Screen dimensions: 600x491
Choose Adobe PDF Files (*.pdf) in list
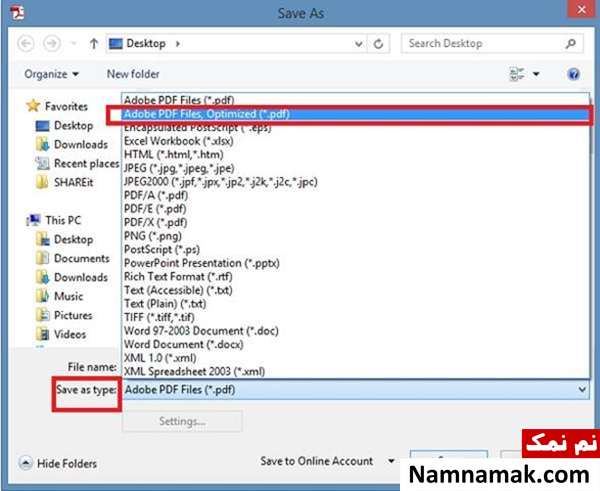[x=355, y=100]
